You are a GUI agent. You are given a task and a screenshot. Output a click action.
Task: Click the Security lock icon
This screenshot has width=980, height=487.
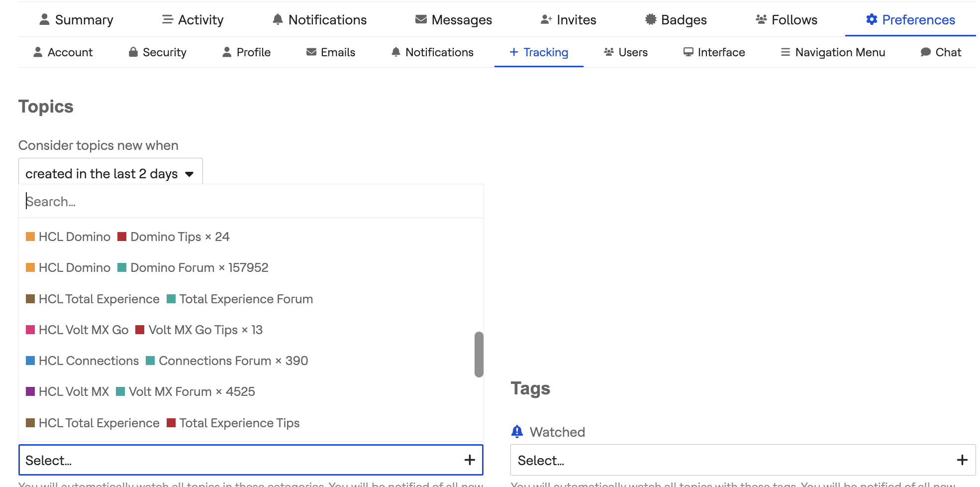tap(133, 52)
